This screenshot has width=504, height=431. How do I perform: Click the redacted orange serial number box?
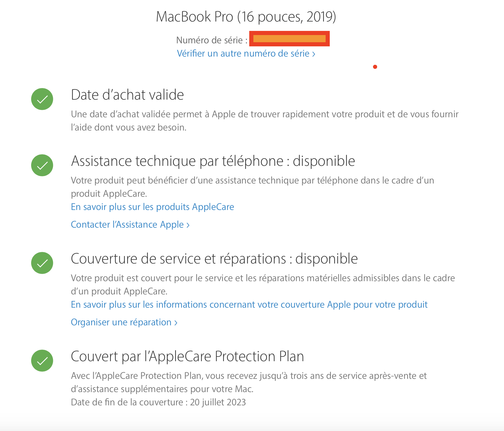(289, 39)
